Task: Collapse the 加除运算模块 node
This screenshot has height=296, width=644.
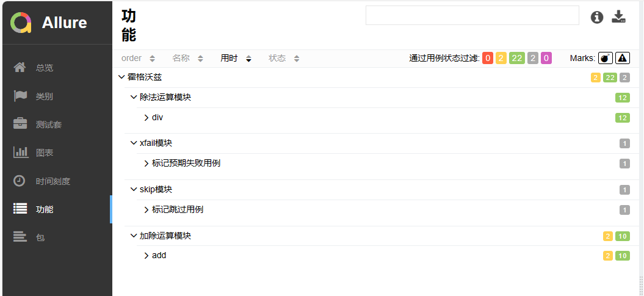Action: pos(133,236)
